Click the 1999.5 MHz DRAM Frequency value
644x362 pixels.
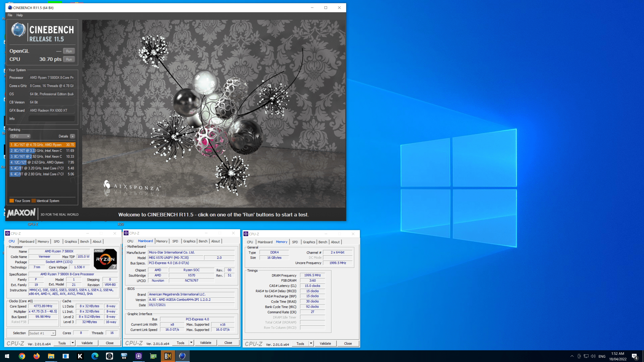312,275
